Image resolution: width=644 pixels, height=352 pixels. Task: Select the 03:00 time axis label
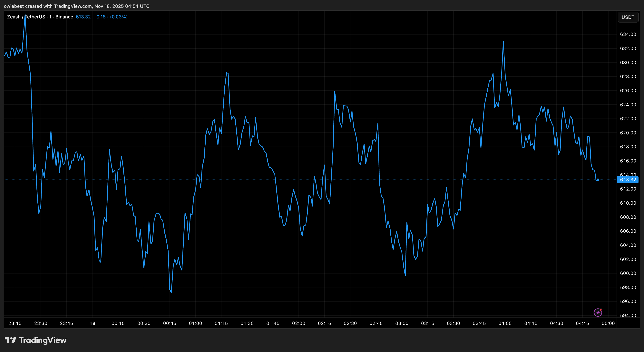[x=402, y=323]
